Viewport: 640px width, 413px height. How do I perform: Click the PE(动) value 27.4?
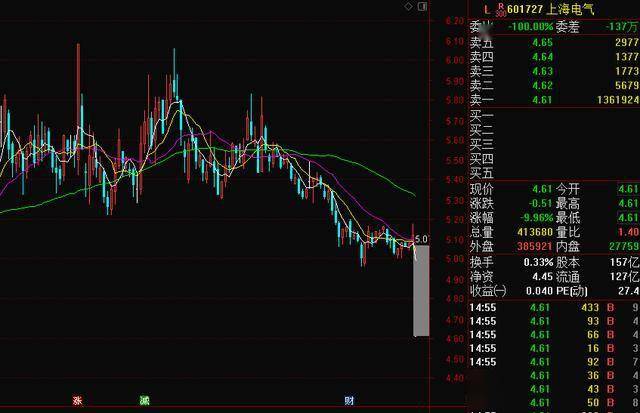click(x=629, y=291)
